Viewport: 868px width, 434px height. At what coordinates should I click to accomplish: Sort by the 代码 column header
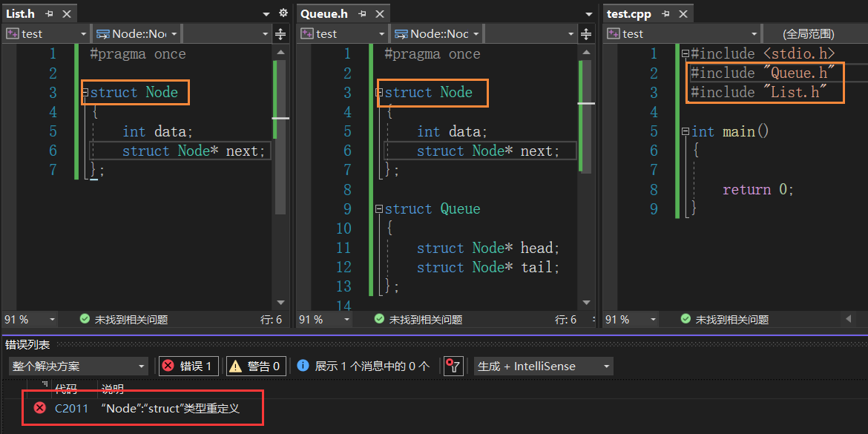click(x=65, y=389)
